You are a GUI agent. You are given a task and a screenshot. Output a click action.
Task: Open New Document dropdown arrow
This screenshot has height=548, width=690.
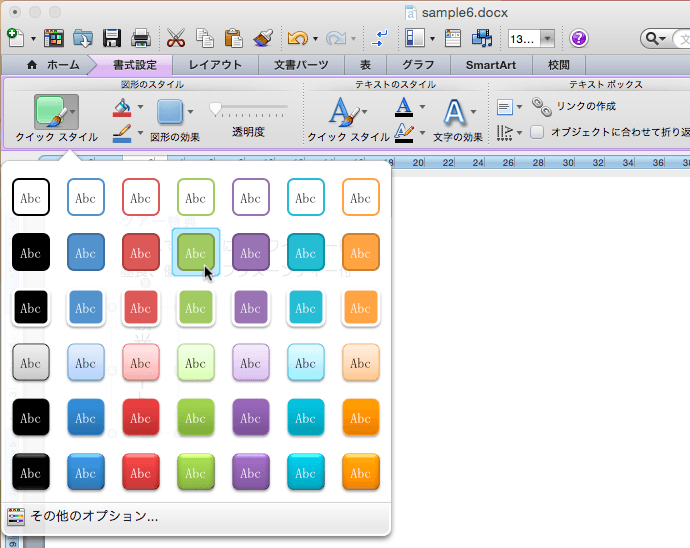33,39
